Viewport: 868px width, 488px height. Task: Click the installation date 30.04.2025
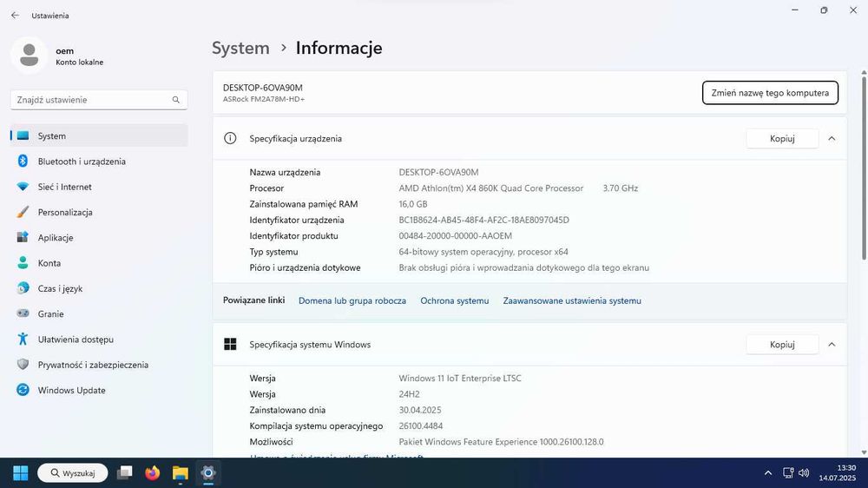pyautogui.click(x=420, y=411)
